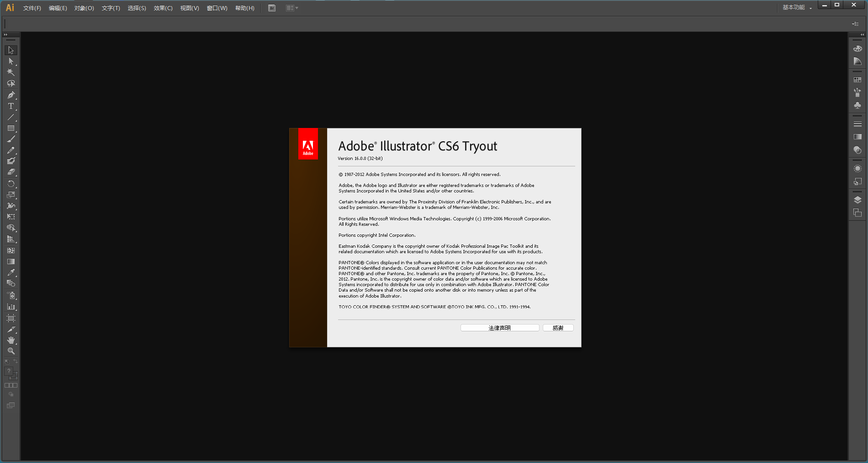The width and height of the screenshot is (868, 463).
Task: Select the Magic Wand tool
Action: (11, 72)
